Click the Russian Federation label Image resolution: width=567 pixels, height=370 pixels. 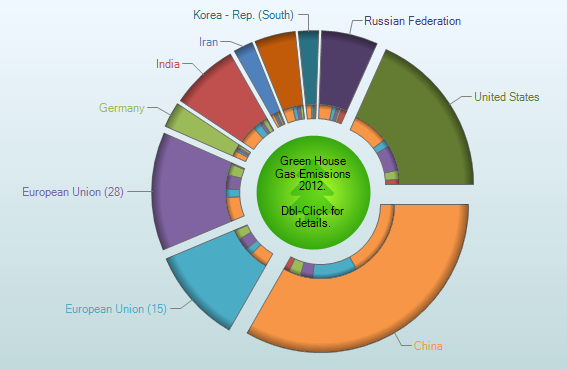tap(413, 21)
